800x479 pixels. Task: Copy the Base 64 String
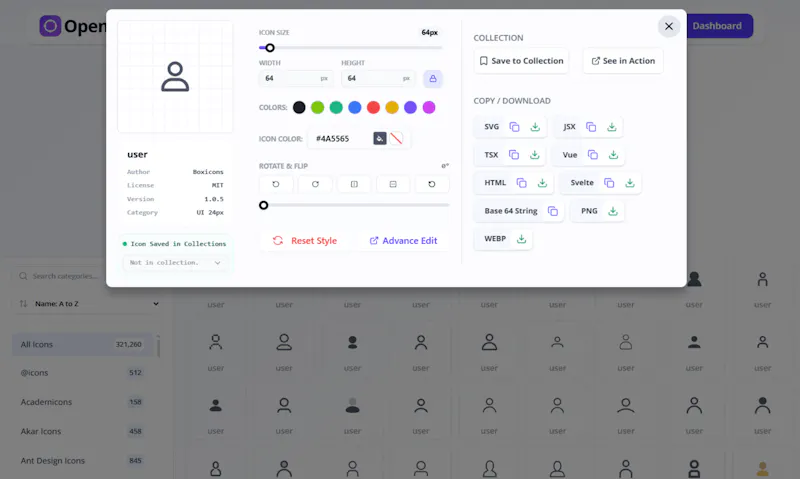pos(553,211)
